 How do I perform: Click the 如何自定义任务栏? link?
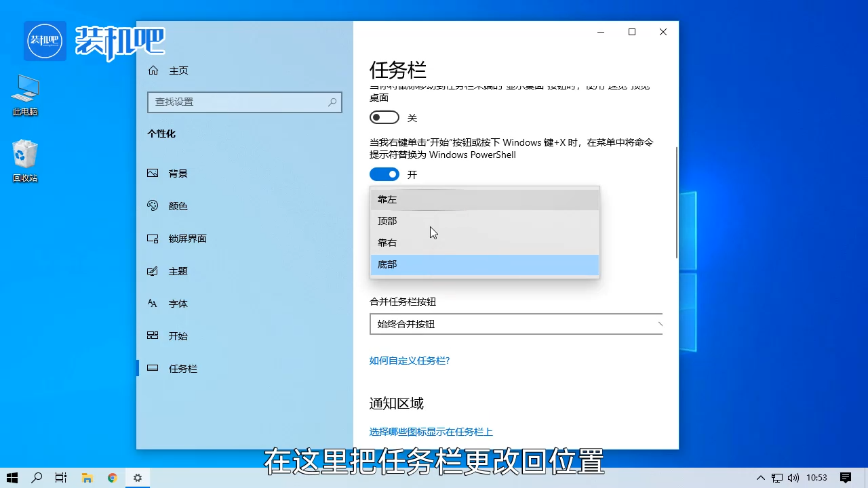pos(409,361)
